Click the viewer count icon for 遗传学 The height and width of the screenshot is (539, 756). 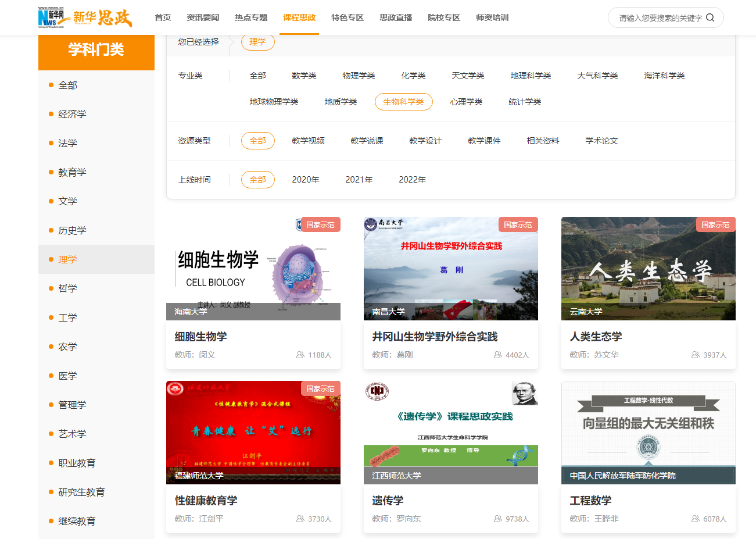498,519
